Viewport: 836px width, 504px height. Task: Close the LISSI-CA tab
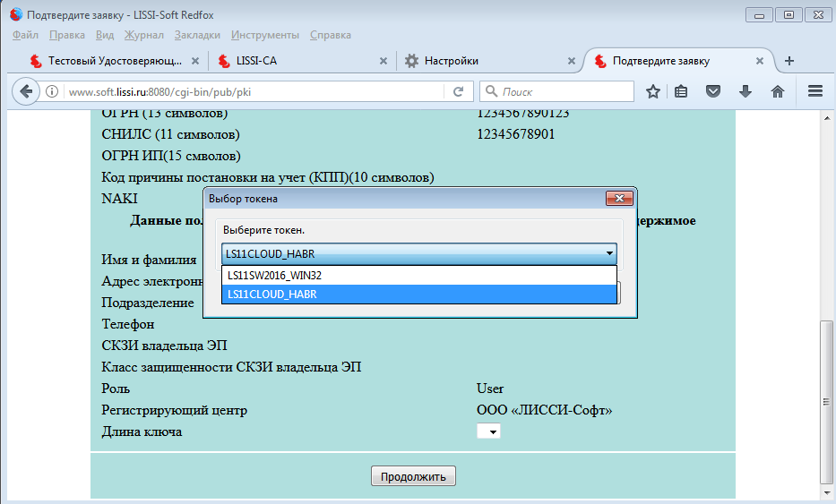pyautogui.click(x=384, y=61)
